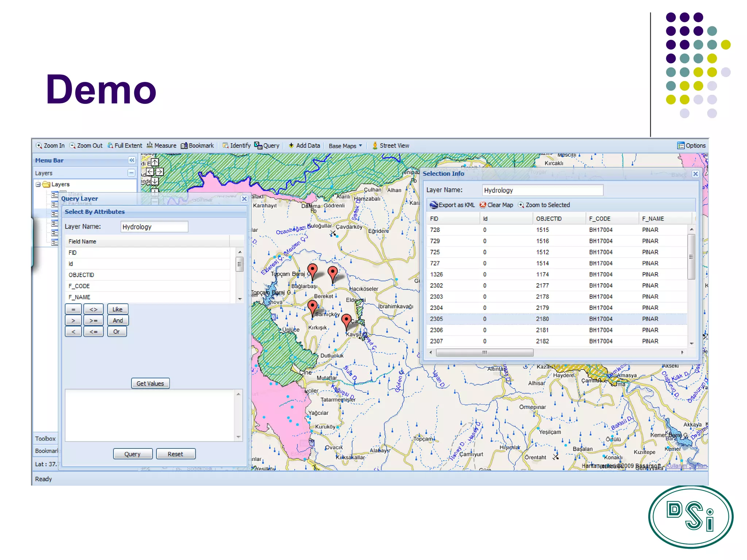Viewport: 747px width, 560px height.
Task: Minimize the Layers section
Action: (x=131, y=173)
